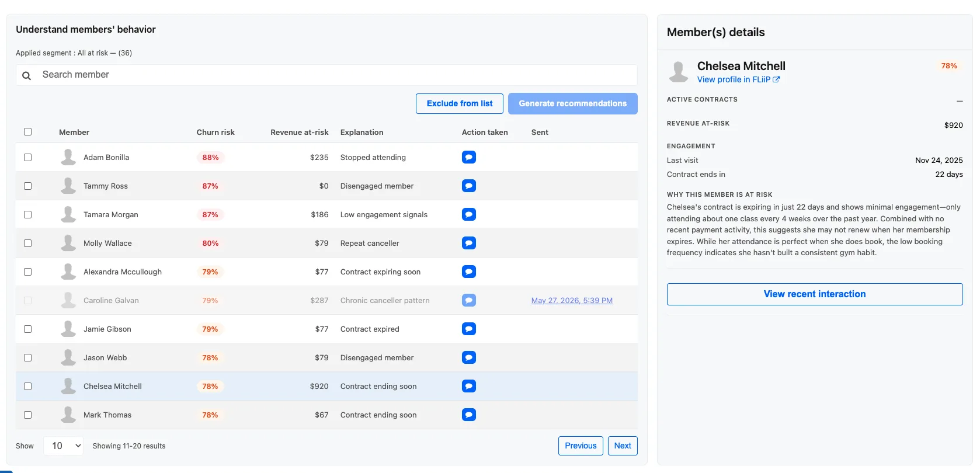Click the 'Chronic canceller pattern' explanation
The height and width of the screenshot is (473, 980).
(385, 300)
